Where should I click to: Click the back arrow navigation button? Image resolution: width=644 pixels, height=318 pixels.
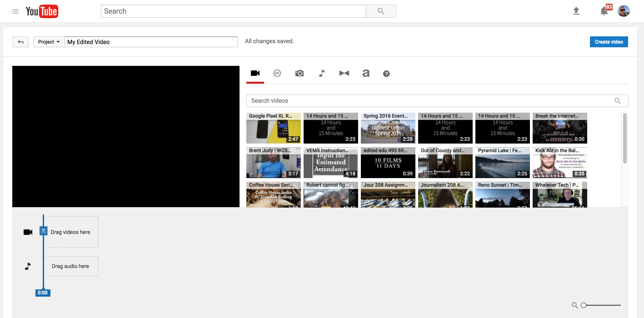pyautogui.click(x=20, y=41)
